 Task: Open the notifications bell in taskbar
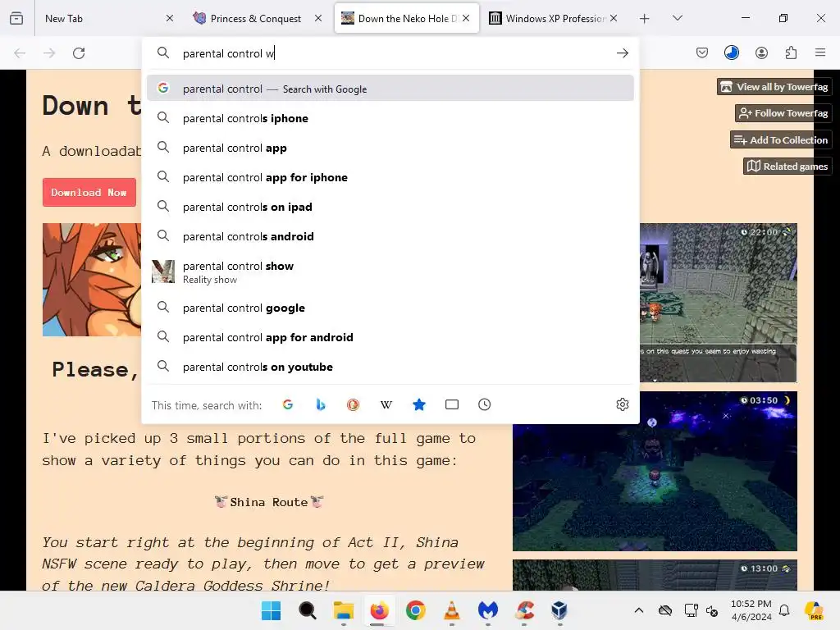pyautogui.click(x=784, y=610)
